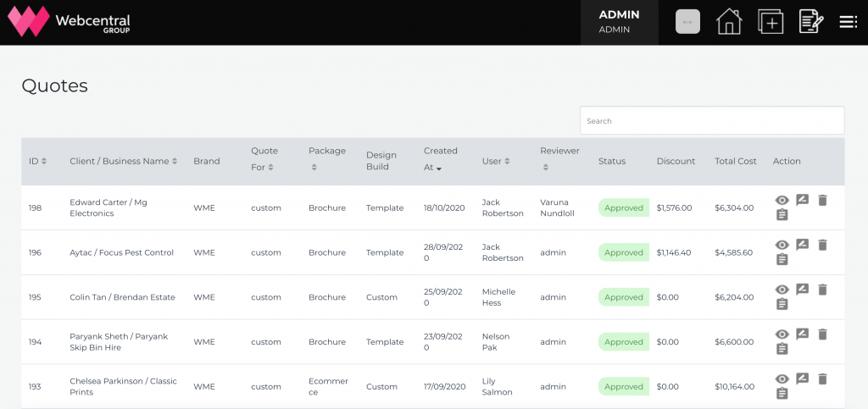Delete quote 193 with trash icon
The image size is (868, 409).
tap(822, 379)
